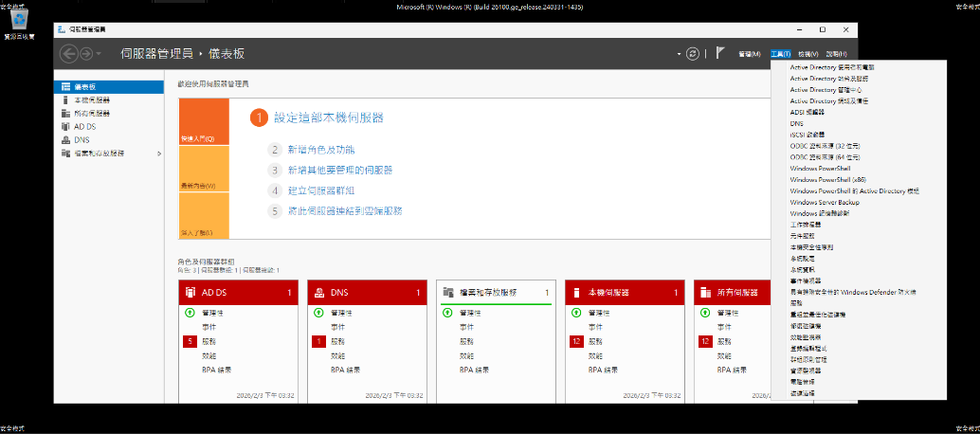The width and height of the screenshot is (980, 434).
Task: Open 新增其他要管理的伺服器 link
Action: [340, 170]
